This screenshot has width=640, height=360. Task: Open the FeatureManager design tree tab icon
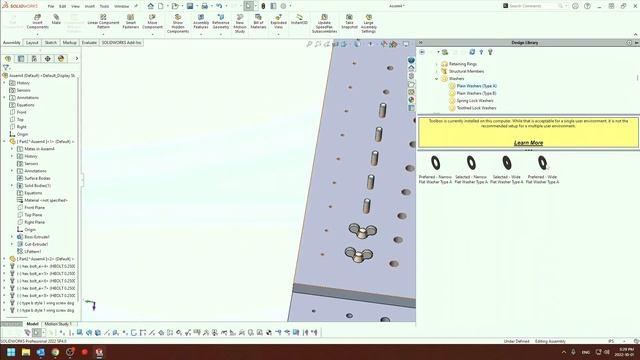pyautogui.click(x=8, y=59)
